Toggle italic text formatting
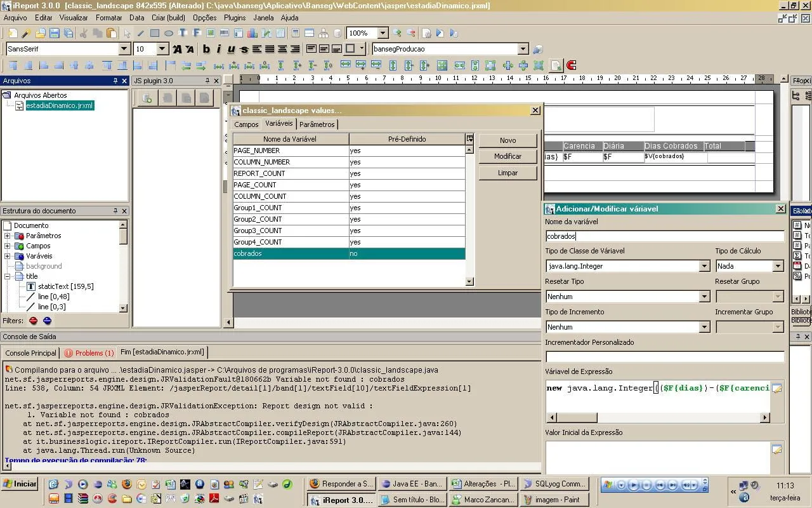The height and width of the screenshot is (508, 812). point(219,49)
